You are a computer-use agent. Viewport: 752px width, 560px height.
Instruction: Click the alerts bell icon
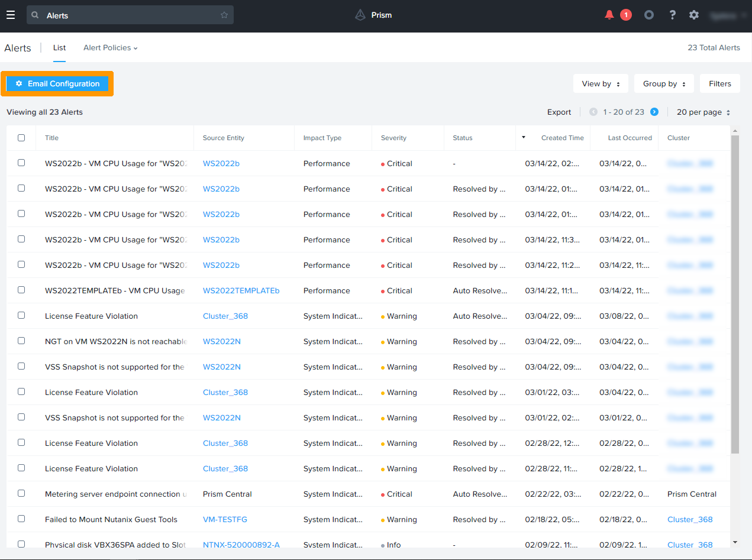(x=609, y=15)
